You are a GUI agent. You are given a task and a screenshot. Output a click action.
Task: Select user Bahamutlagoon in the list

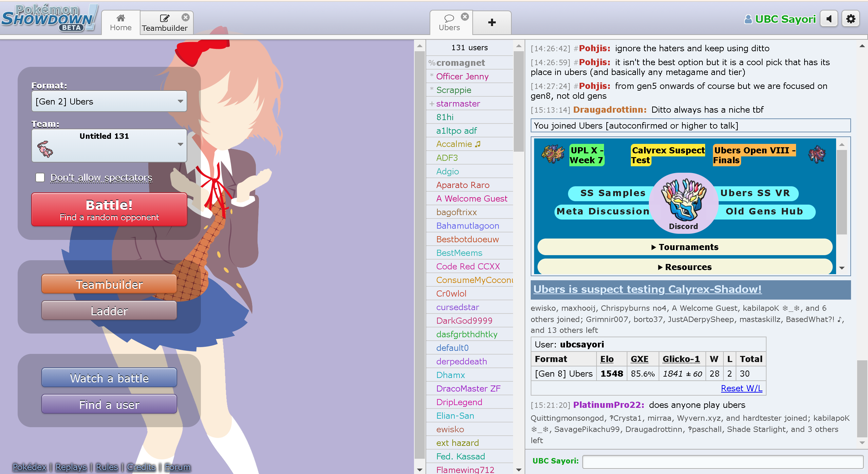point(470,226)
